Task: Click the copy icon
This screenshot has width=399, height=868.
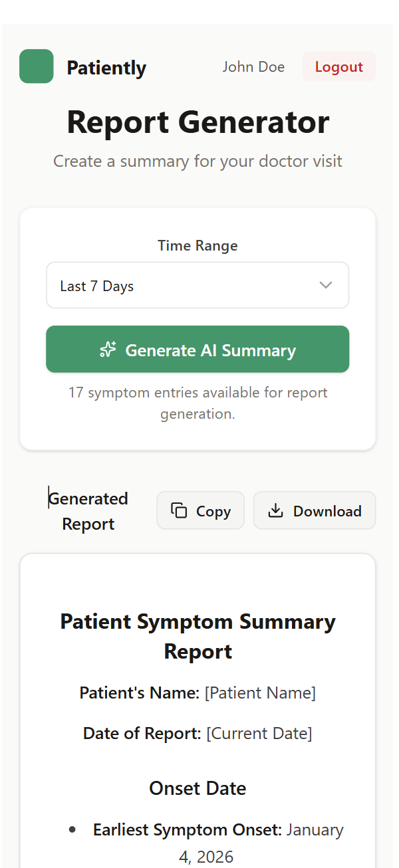Action: [179, 510]
